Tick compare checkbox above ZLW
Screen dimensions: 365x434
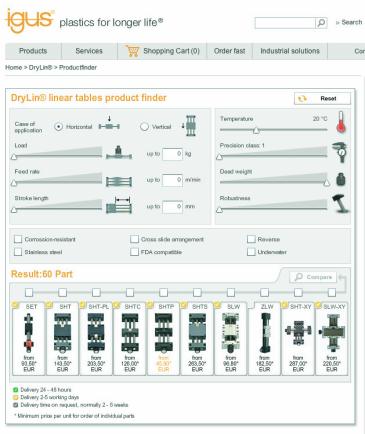tap(264, 292)
